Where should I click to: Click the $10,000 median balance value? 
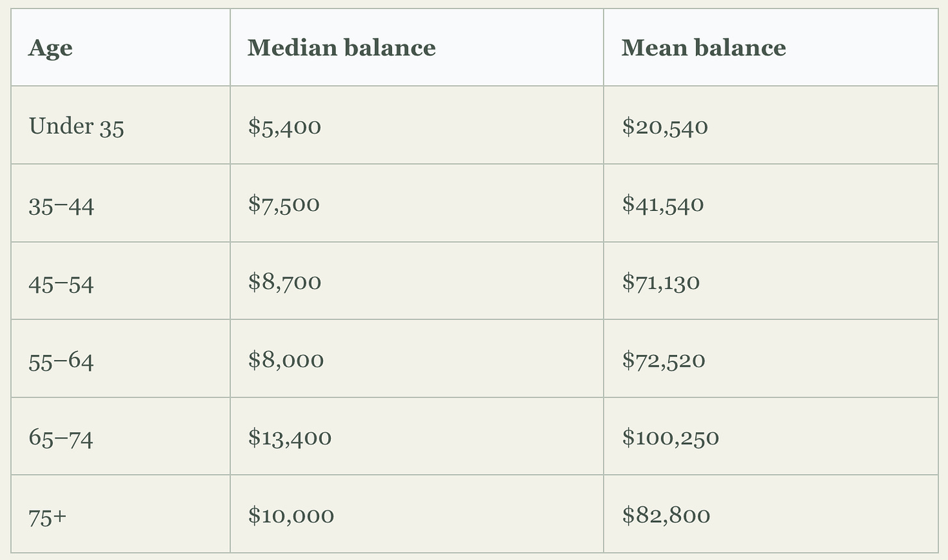pos(291,515)
